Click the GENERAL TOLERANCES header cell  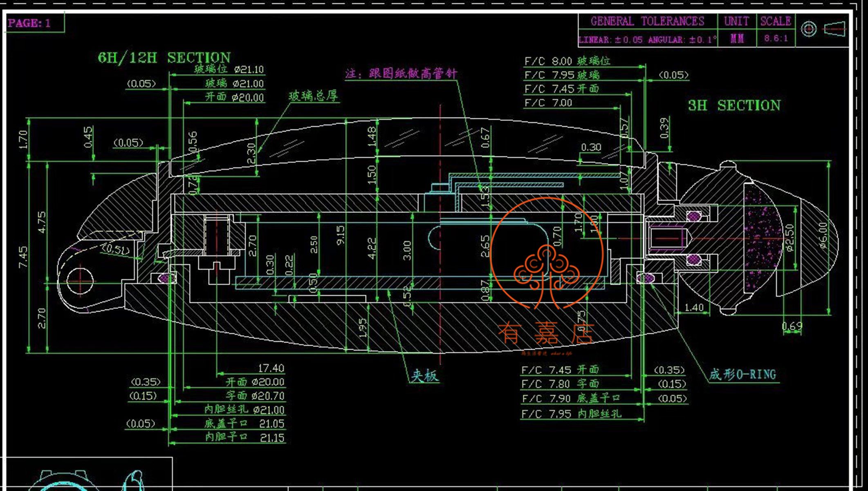tap(647, 21)
